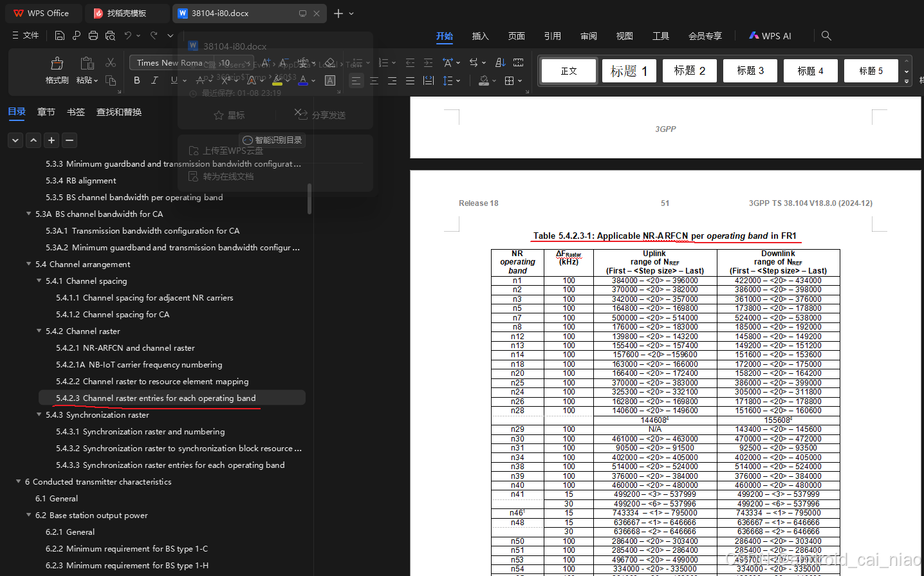This screenshot has height=576, width=924.
Task: Set paragraph alignment to center
Action: pos(374,80)
